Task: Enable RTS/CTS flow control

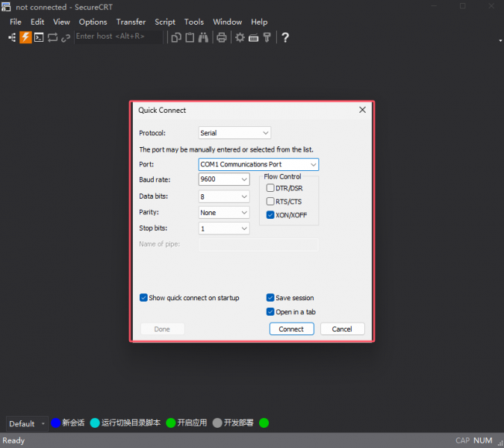Action: (270, 202)
